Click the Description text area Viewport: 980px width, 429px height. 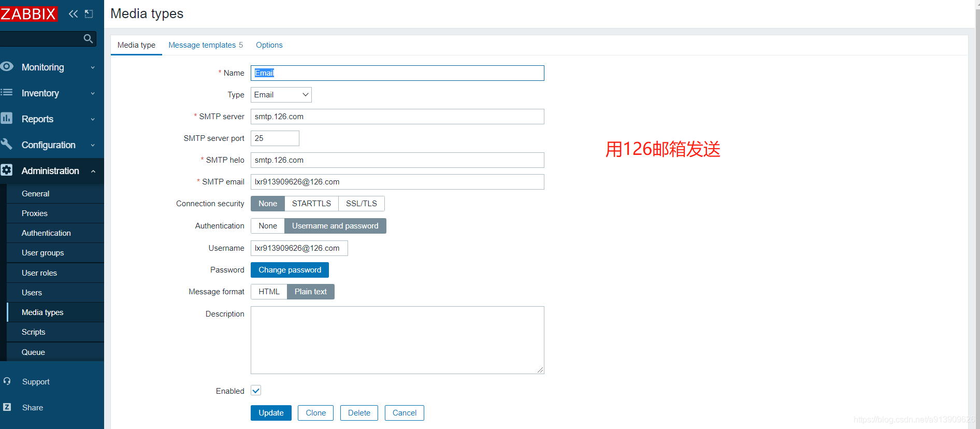[x=397, y=340]
